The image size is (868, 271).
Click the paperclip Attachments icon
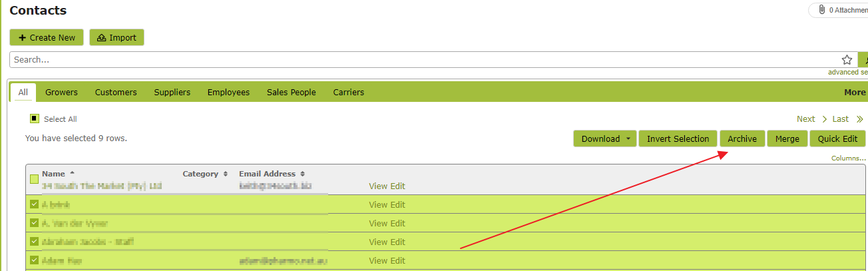point(822,10)
